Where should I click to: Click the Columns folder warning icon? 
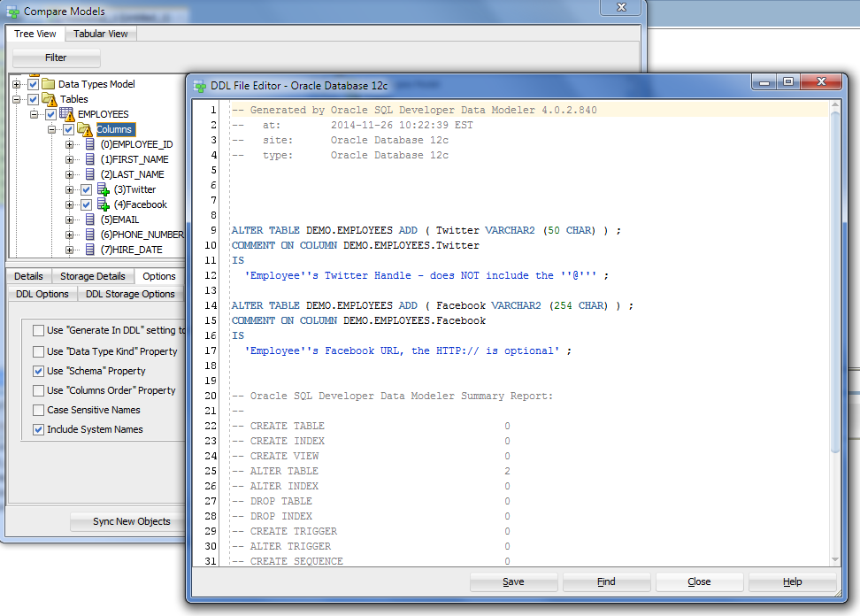click(x=84, y=129)
